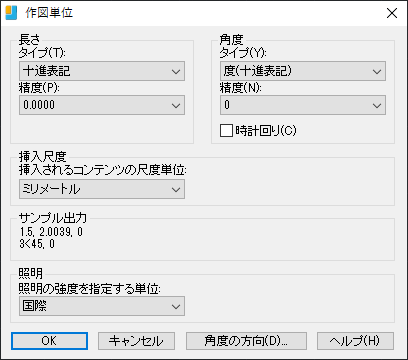Image resolution: width=408 pixels, height=360 pixels.
Task: Click the キャンセル button
Action: pyautogui.click(x=136, y=341)
